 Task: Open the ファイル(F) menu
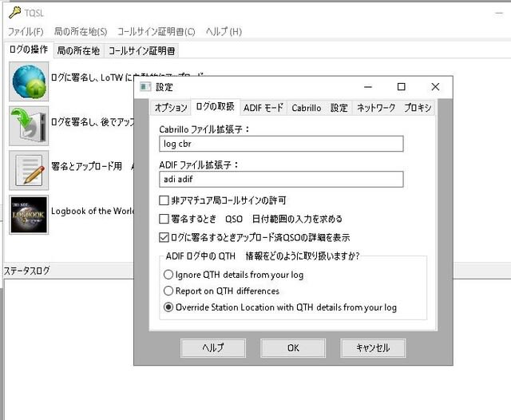[26, 32]
